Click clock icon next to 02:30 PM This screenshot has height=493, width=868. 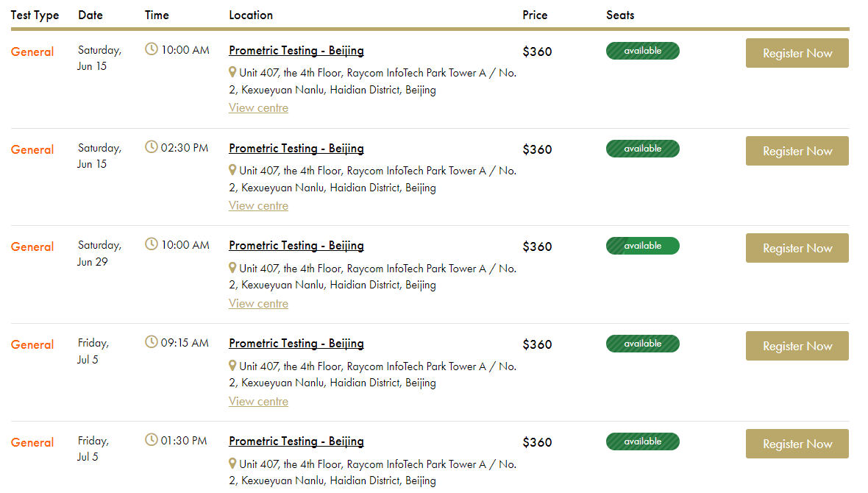[152, 147]
